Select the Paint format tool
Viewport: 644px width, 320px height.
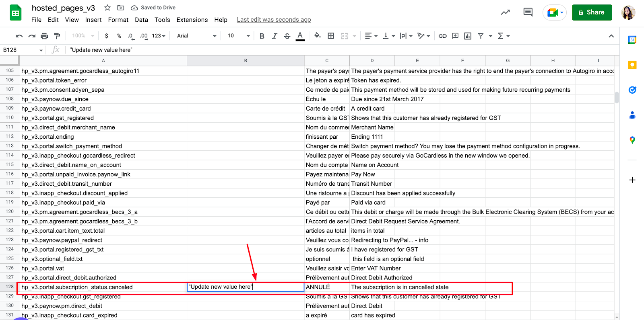[57, 36]
